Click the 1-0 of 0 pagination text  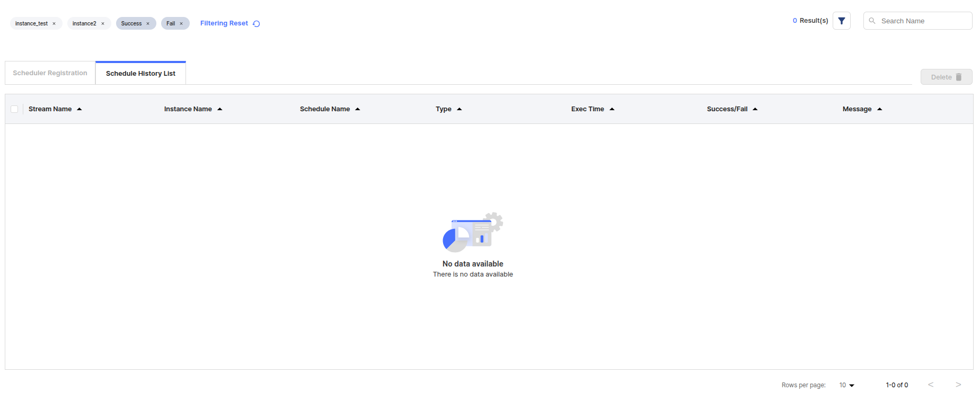(x=897, y=385)
